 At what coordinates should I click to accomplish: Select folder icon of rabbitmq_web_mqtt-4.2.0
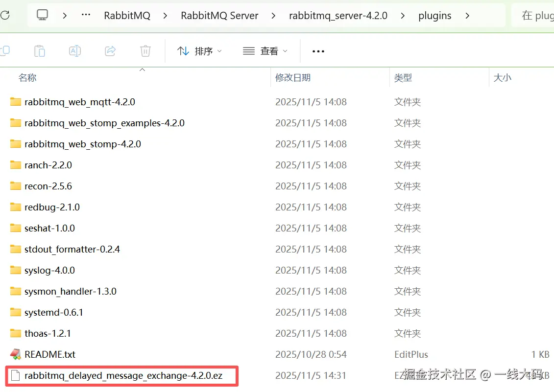[16, 102]
